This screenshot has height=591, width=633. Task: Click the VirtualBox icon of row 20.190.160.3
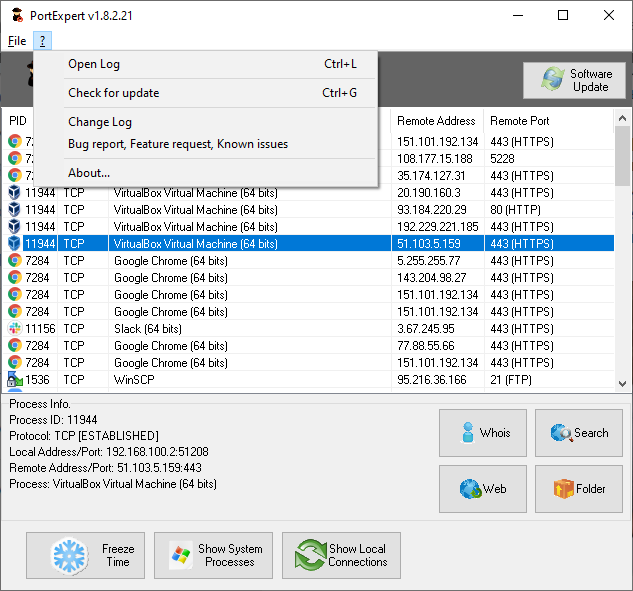[x=15, y=193]
